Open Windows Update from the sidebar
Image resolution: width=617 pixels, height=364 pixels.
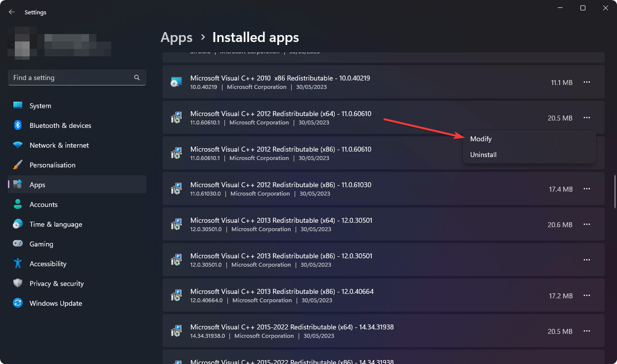[x=55, y=303]
